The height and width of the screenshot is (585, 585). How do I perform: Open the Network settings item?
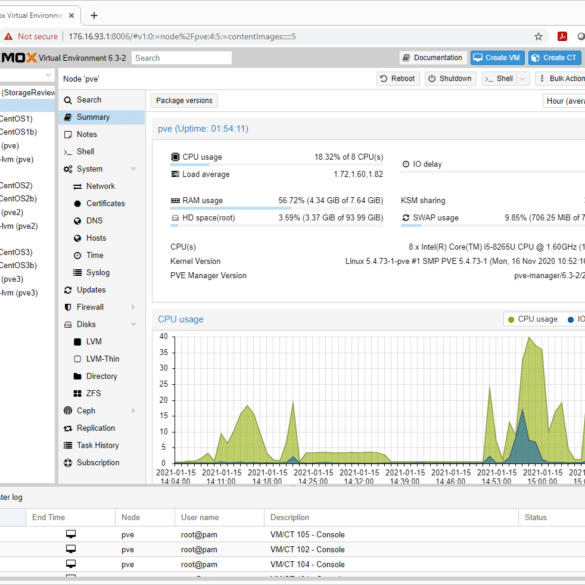click(x=101, y=186)
